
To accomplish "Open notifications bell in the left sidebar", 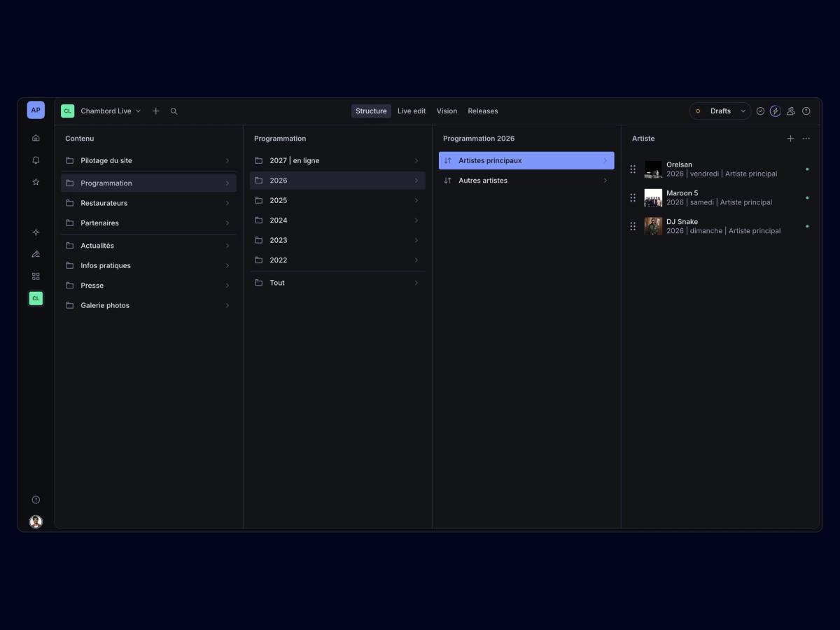I will (36, 160).
